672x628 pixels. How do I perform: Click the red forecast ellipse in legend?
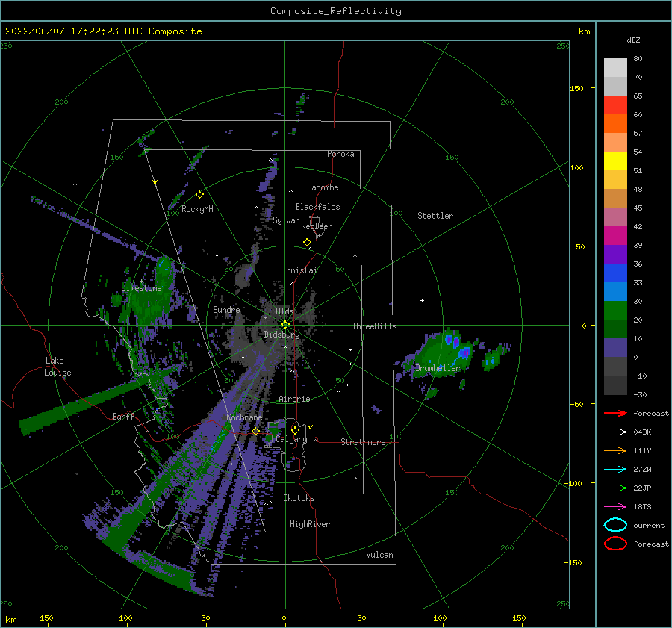(x=615, y=544)
